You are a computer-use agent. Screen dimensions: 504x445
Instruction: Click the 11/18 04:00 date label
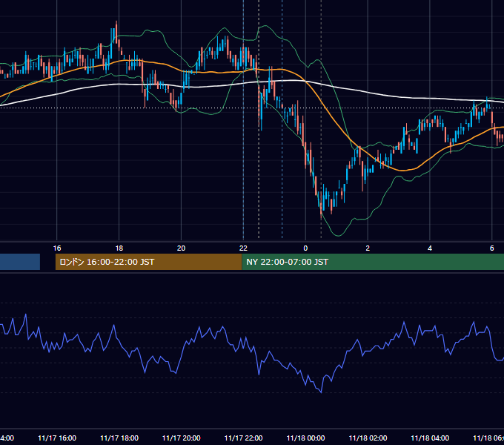430,438
